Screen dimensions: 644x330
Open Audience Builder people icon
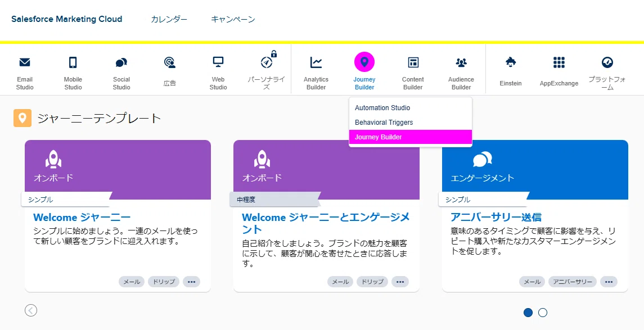(x=461, y=62)
